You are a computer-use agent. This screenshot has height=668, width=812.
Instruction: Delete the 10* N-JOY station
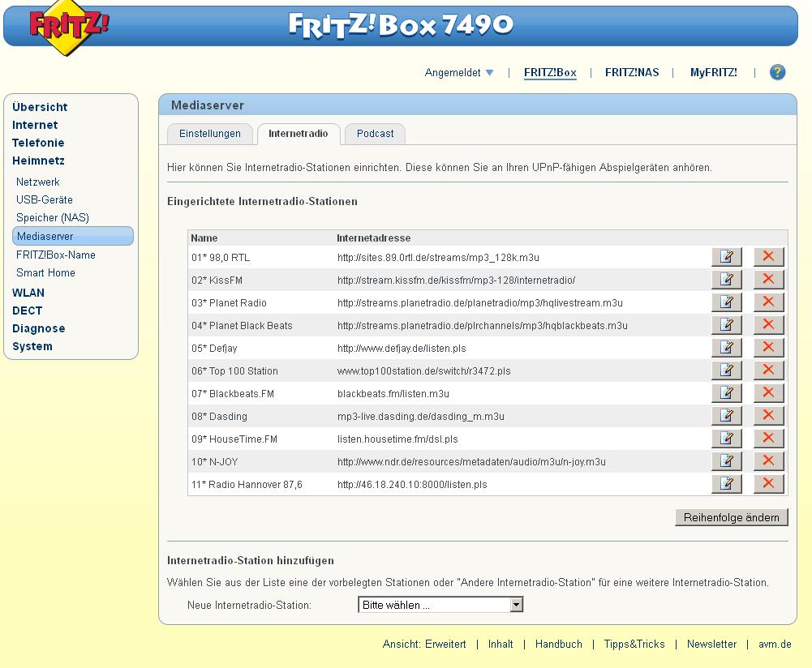pos(768,461)
